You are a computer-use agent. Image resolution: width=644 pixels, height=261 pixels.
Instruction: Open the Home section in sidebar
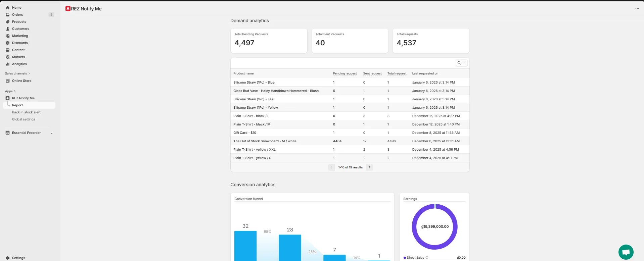point(16,7)
